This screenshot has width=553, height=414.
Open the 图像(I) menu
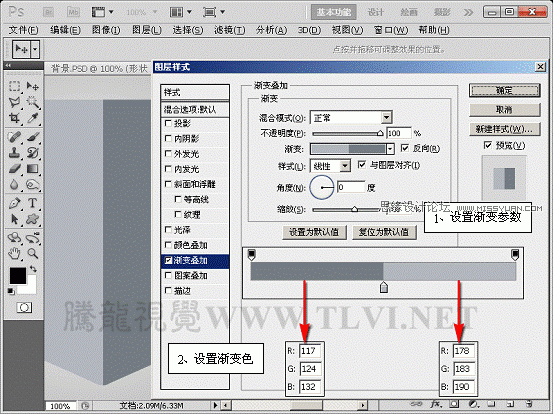point(106,30)
